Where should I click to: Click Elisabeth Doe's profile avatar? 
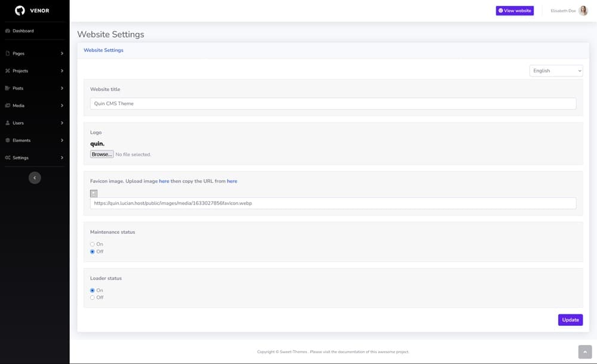click(x=583, y=11)
